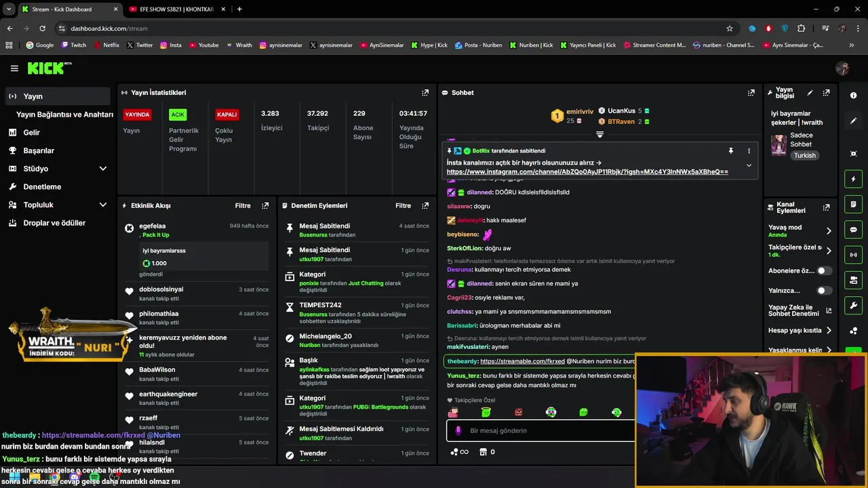Click the Sadece Sohbet category thumbnail
This screenshot has width=868, height=488.
pos(778,144)
